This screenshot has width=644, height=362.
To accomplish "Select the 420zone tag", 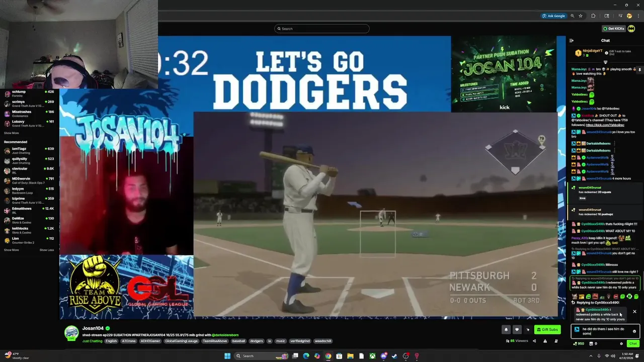I will point(128,341).
